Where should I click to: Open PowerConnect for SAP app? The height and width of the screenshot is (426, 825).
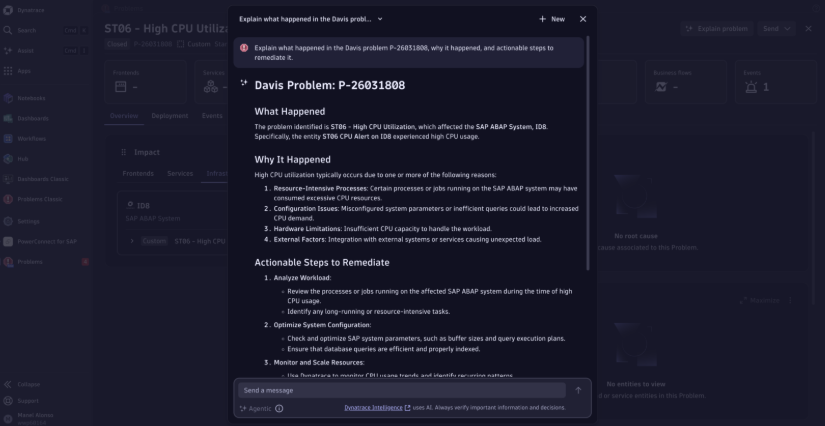[45, 241]
